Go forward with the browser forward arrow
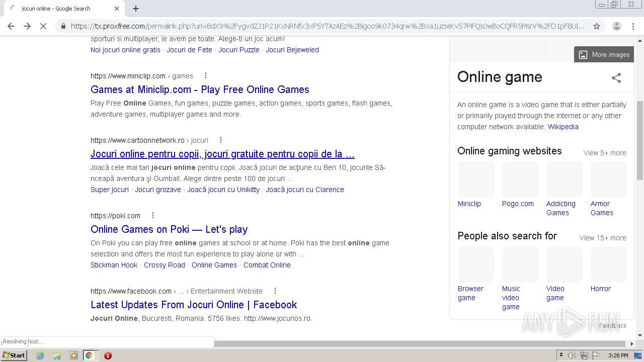This screenshot has height=362, width=644. click(27, 26)
